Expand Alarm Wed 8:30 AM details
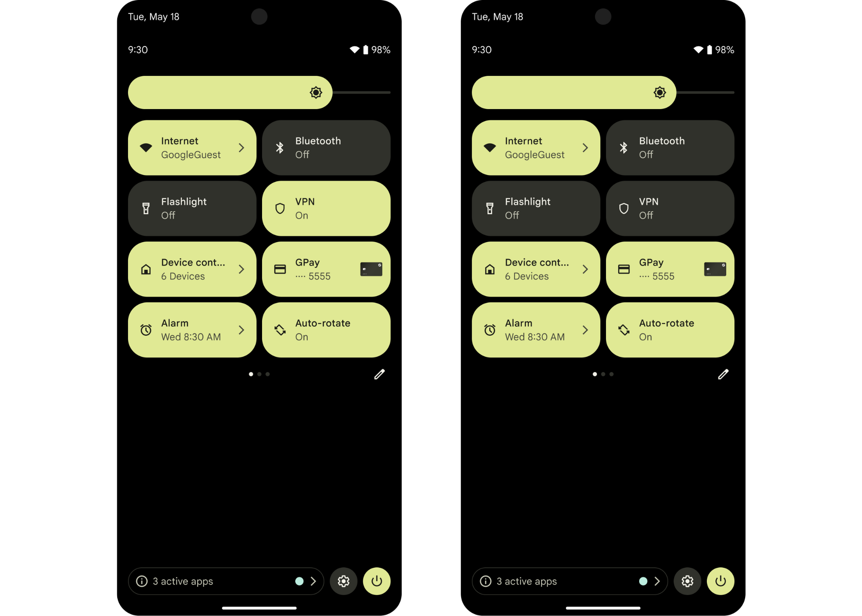The image size is (862, 616). [x=241, y=329]
